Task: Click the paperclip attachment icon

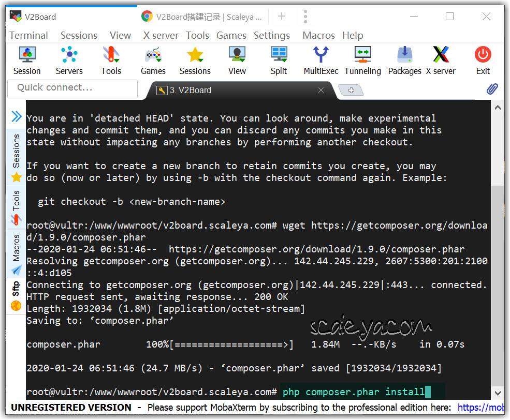Action: pos(492,89)
